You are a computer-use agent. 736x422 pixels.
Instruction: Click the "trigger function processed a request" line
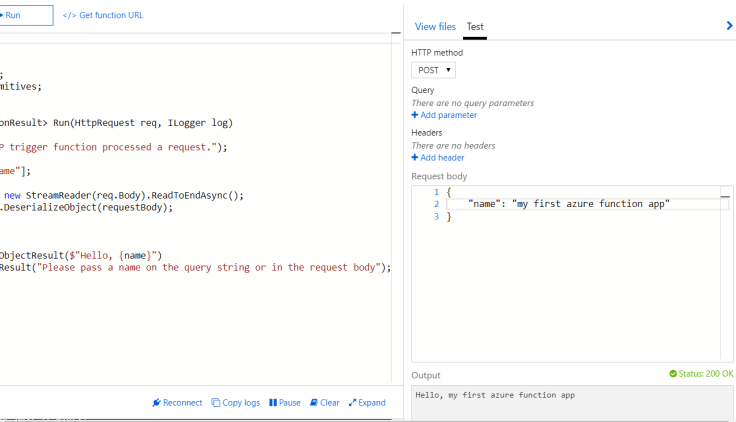(114, 147)
